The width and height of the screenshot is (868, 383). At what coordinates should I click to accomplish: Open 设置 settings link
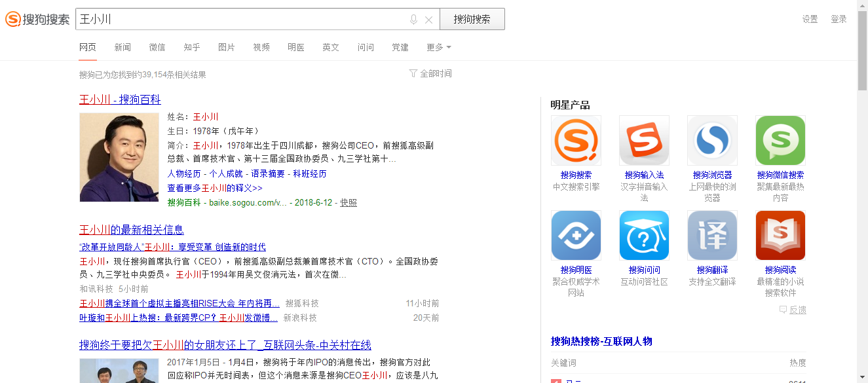point(810,19)
